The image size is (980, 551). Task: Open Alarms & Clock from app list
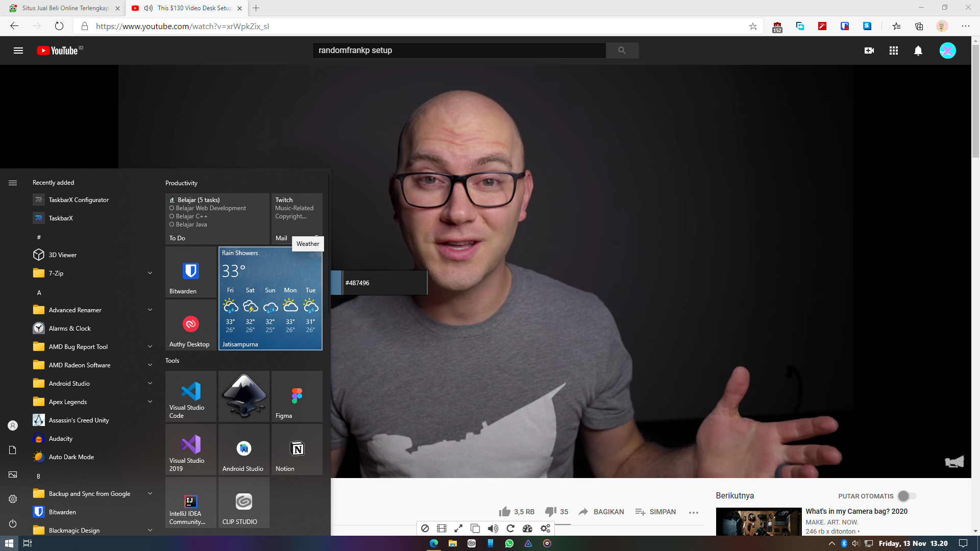[x=92, y=328]
